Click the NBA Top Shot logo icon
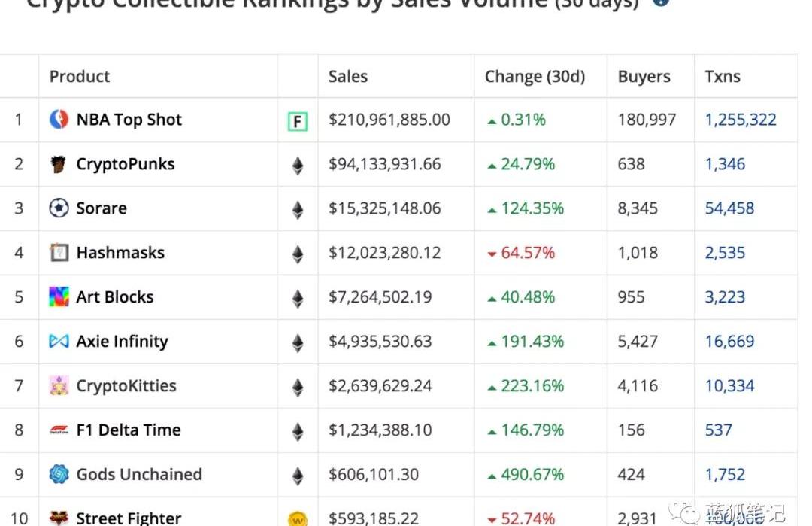The width and height of the screenshot is (812, 526). click(x=59, y=120)
